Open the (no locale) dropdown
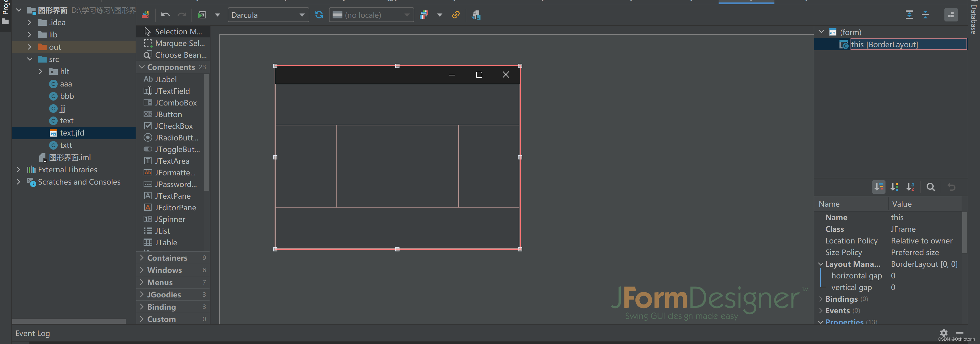Viewport: 980px width, 344px height. [x=371, y=15]
